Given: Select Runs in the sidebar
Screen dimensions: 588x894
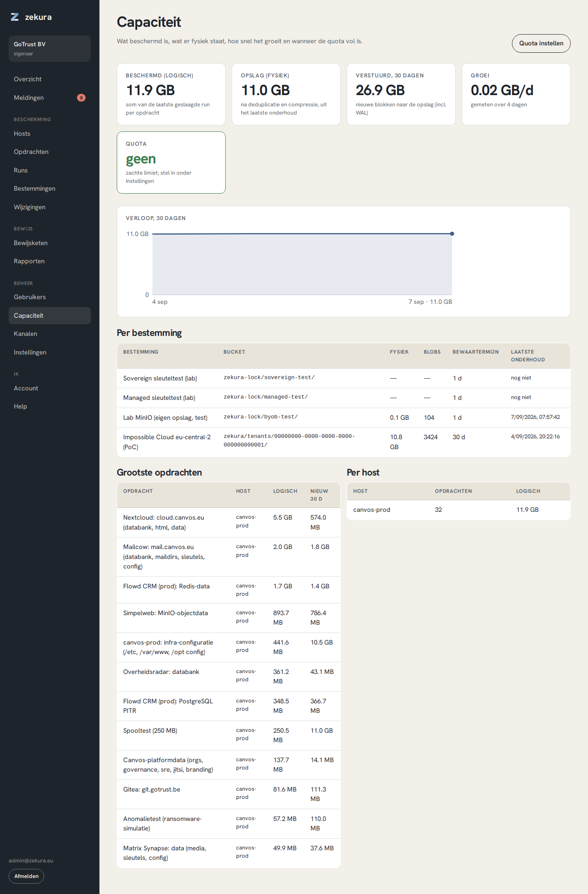Looking at the screenshot, I should (x=50, y=170).
